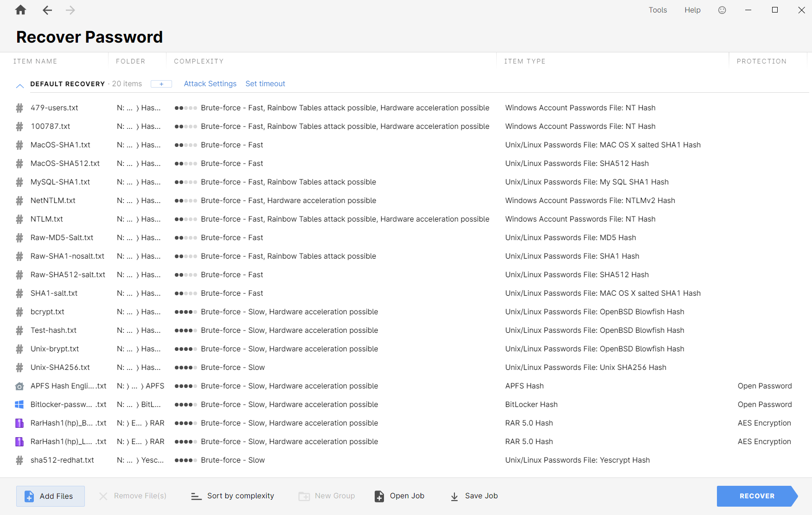Navigate forward with the right arrow

coord(70,10)
